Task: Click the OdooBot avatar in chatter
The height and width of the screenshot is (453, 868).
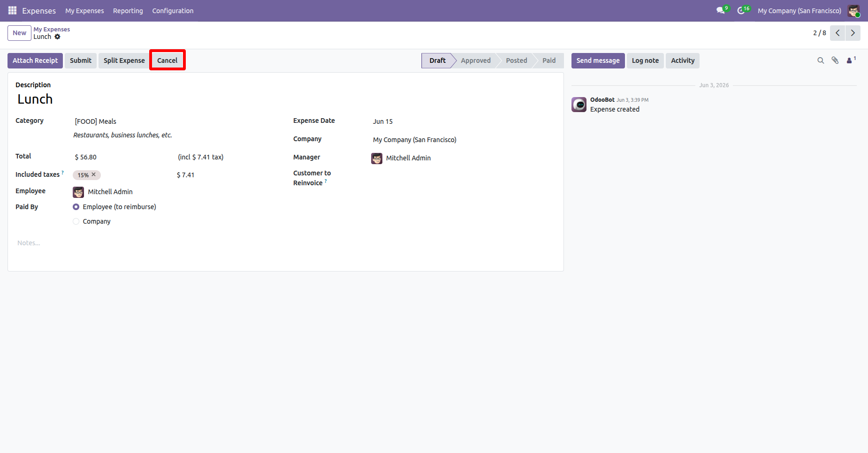Action: tap(579, 105)
